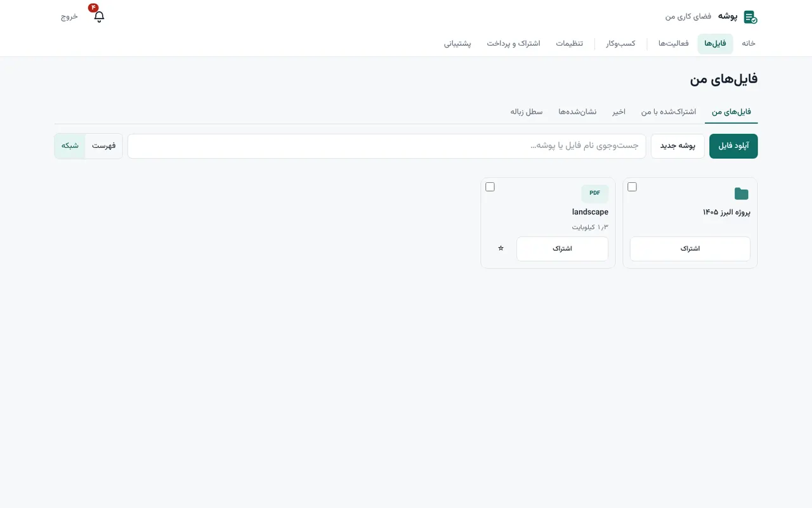The height and width of the screenshot is (508, 812).
Task: Select the فایل‌های من tab
Action: tap(731, 112)
